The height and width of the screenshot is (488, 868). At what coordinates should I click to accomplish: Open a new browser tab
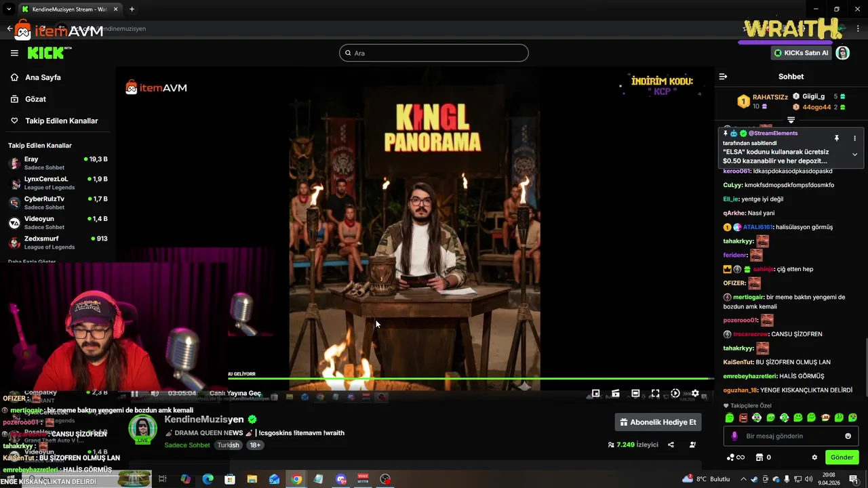tap(132, 9)
